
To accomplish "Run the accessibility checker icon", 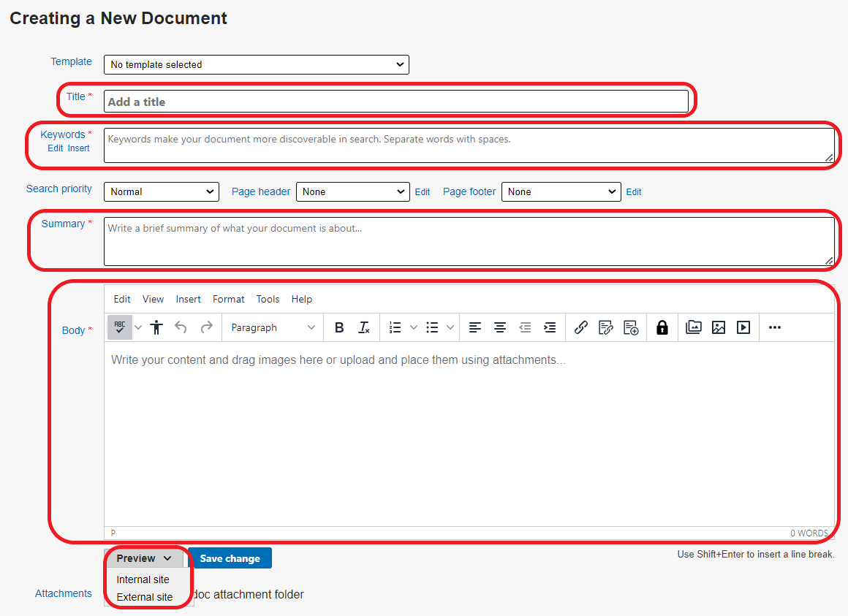I will pyautogui.click(x=156, y=327).
